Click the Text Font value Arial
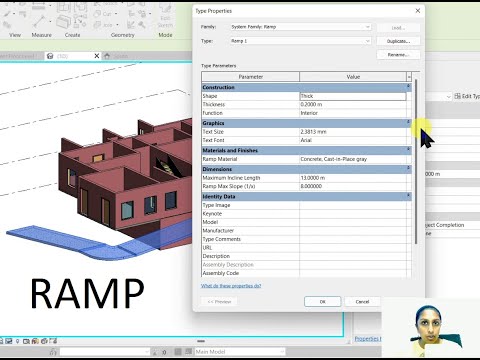Viewport: 480px width, 360px height. [353, 140]
